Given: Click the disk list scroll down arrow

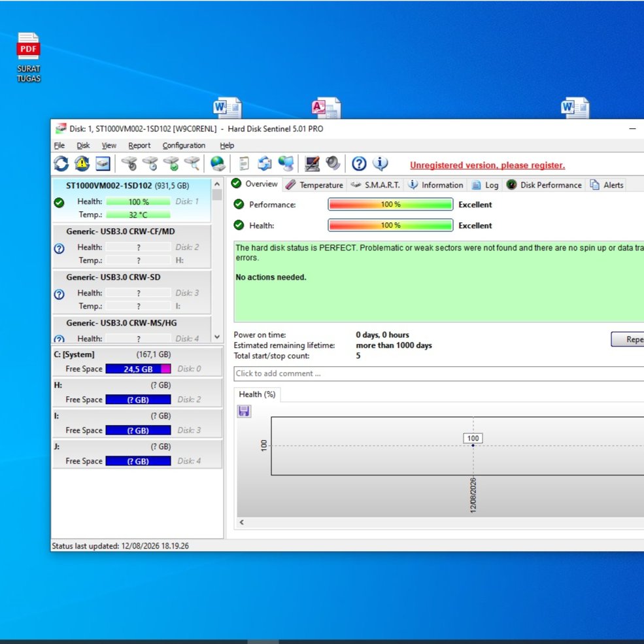Looking at the screenshot, I should 217,337.
